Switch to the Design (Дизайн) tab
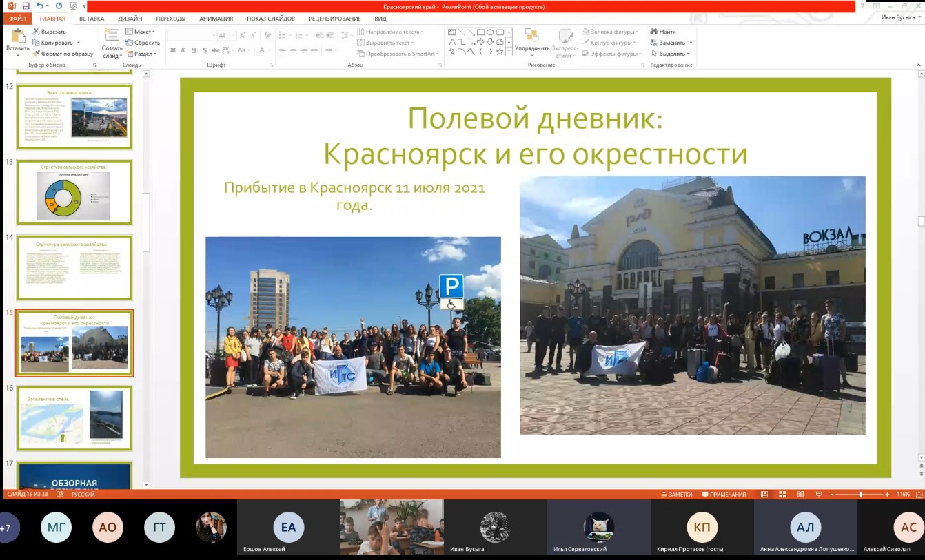This screenshot has width=925, height=560. [130, 19]
